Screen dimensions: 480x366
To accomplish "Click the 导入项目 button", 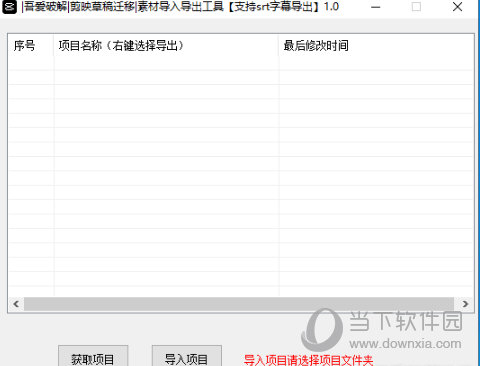I will (187, 357).
